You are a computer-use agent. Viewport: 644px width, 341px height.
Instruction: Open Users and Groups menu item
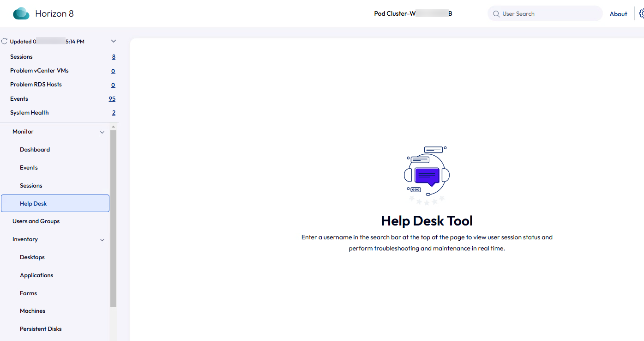36,221
